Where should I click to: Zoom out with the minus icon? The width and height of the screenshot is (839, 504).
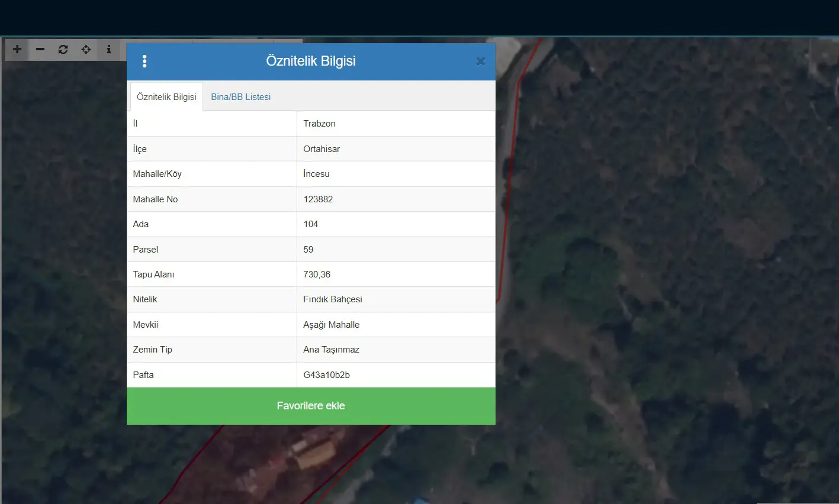coord(40,50)
